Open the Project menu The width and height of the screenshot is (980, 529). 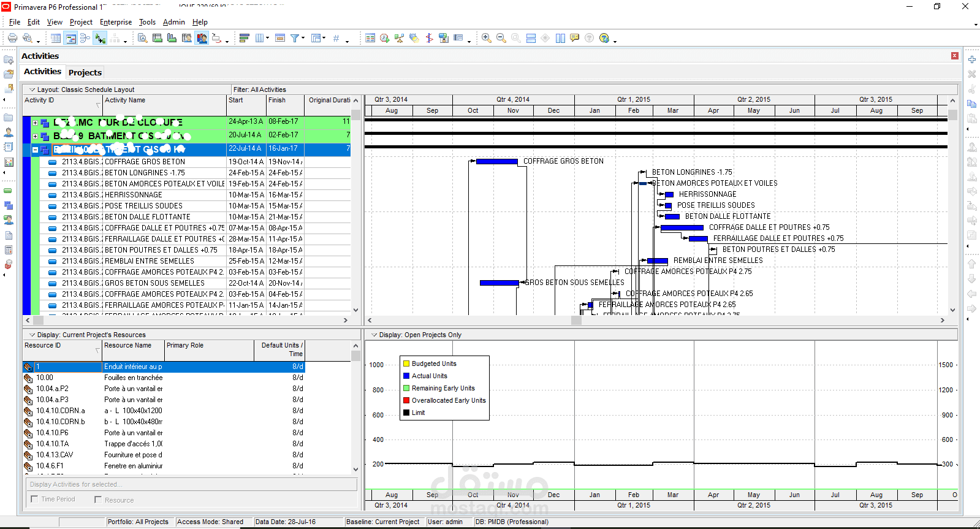[x=81, y=22]
